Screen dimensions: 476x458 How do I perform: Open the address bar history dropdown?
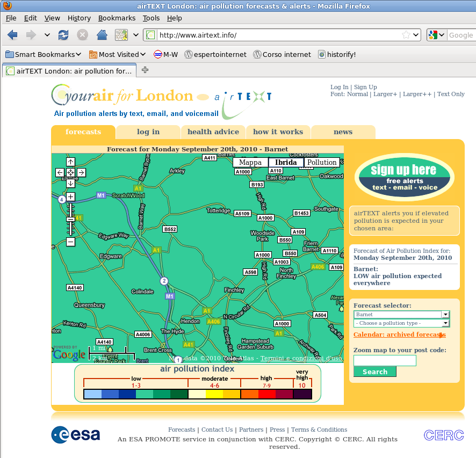pyautogui.click(x=416, y=35)
